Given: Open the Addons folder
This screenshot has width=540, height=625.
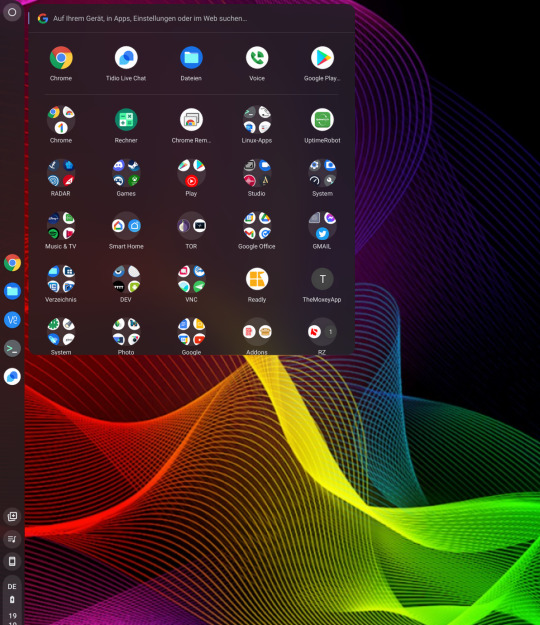Looking at the screenshot, I should pos(257,332).
